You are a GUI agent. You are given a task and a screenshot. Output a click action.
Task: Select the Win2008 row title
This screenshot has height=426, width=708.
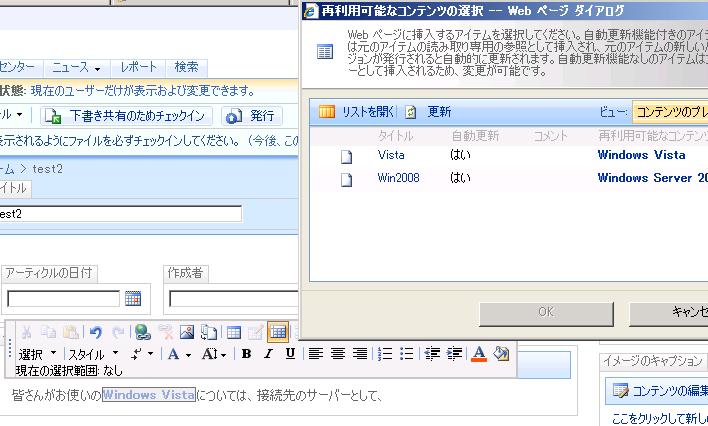398,178
